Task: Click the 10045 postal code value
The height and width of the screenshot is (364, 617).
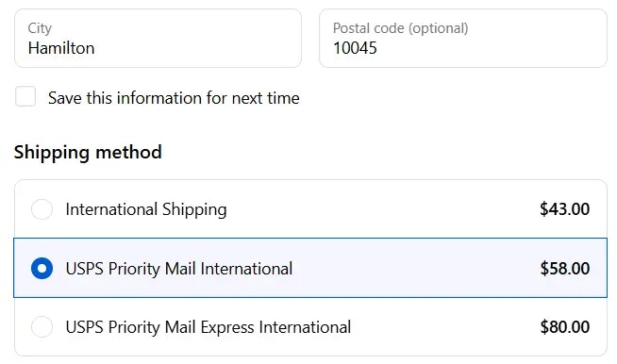Action: click(x=355, y=48)
